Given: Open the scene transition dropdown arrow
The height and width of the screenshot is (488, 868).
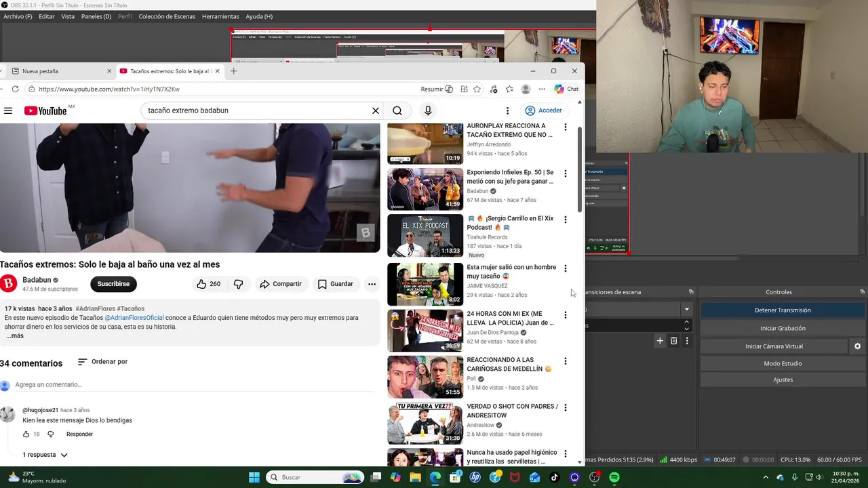Looking at the screenshot, I should [686, 309].
